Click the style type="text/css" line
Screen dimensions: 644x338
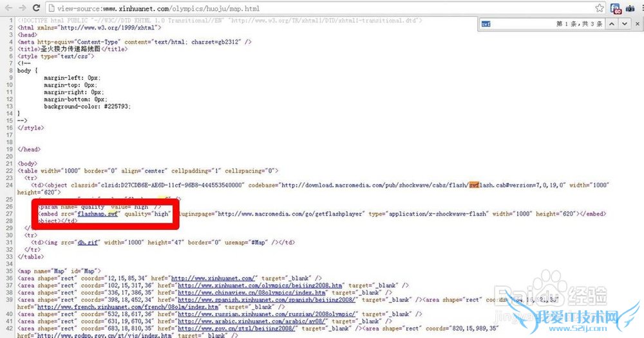pos(55,56)
